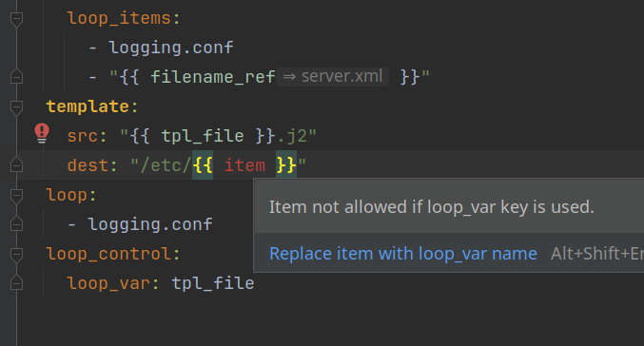644x346 pixels.
Task: Click the 'dest' key
Action: [88, 165]
